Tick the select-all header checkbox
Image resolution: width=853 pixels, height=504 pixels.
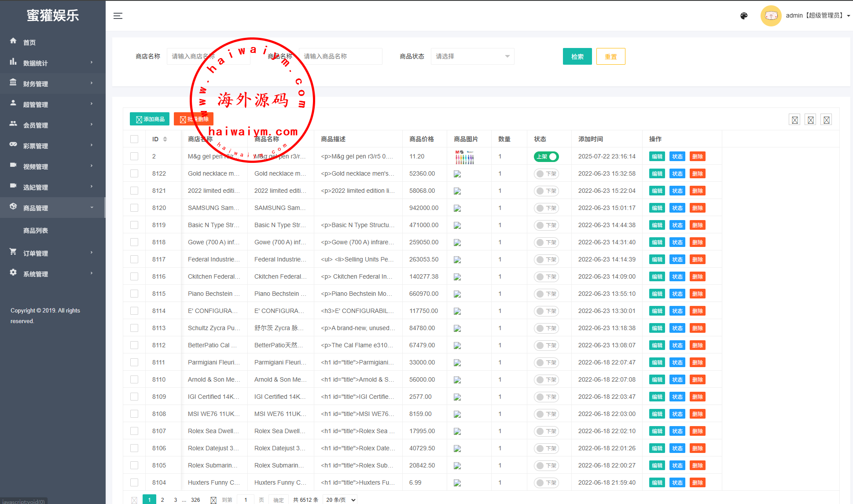134,139
